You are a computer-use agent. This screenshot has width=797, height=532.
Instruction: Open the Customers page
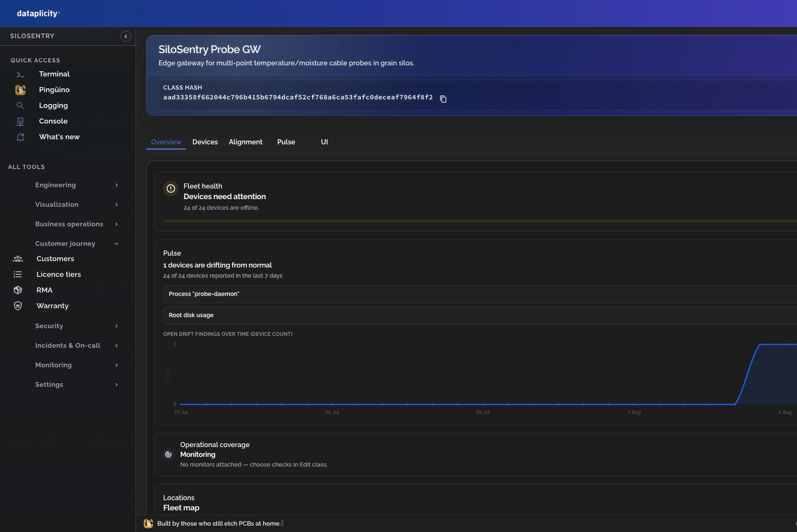click(x=55, y=259)
